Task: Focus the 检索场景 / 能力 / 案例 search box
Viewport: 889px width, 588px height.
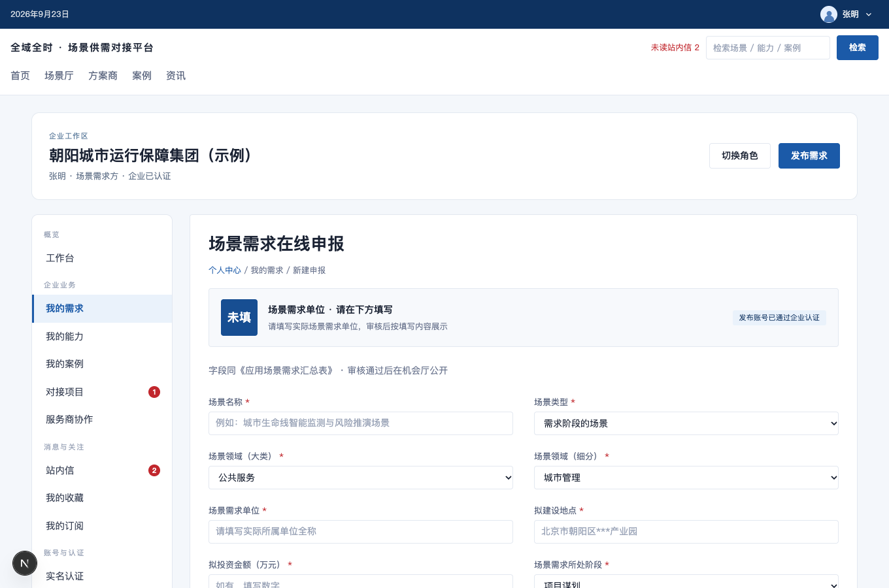Action: click(768, 48)
